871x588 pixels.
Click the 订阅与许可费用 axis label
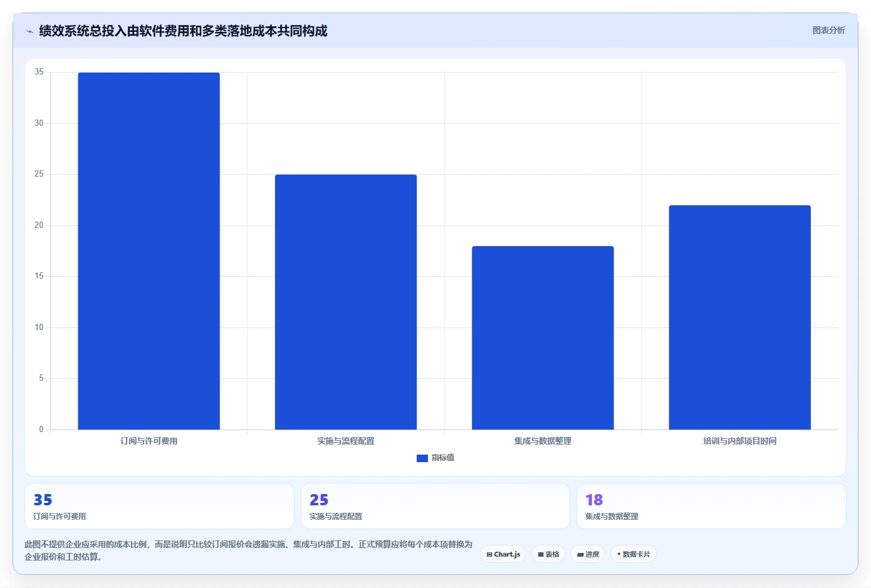[149, 441]
